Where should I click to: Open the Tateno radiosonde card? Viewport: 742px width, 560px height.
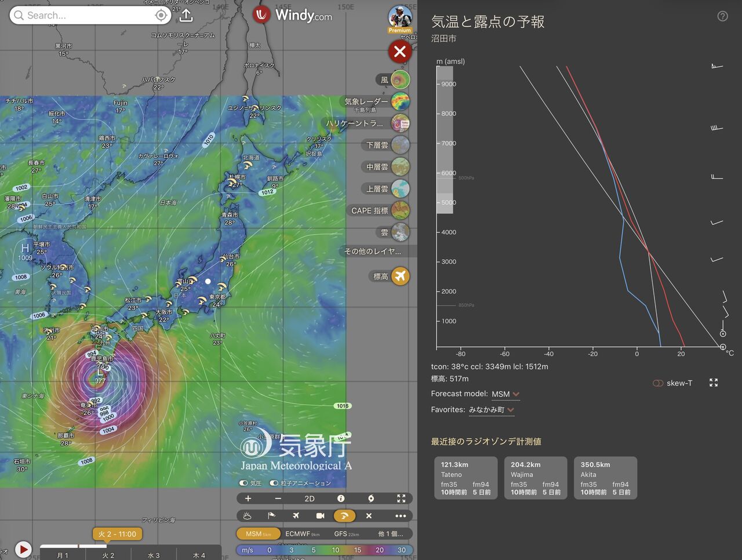465,478
